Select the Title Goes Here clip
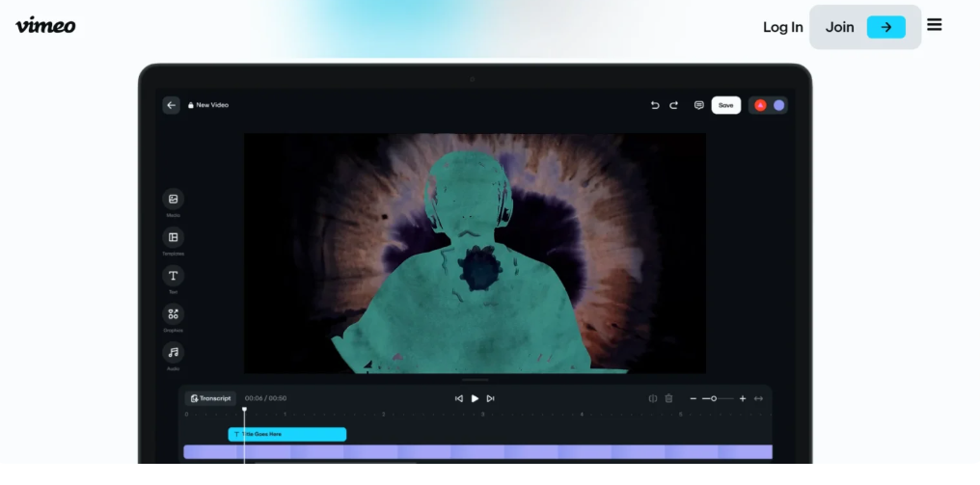The width and height of the screenshot is (980, 485). tap(286, 434)
